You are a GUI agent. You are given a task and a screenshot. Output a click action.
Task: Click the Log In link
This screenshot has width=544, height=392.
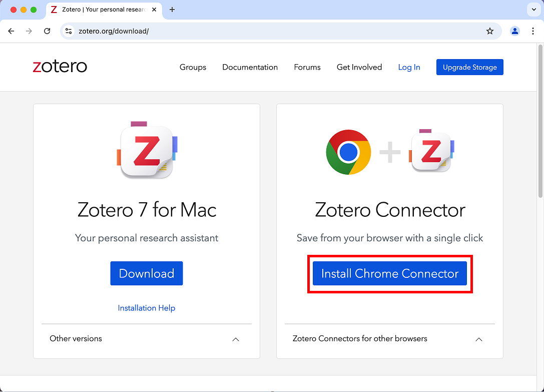click(x=409, y=67)
